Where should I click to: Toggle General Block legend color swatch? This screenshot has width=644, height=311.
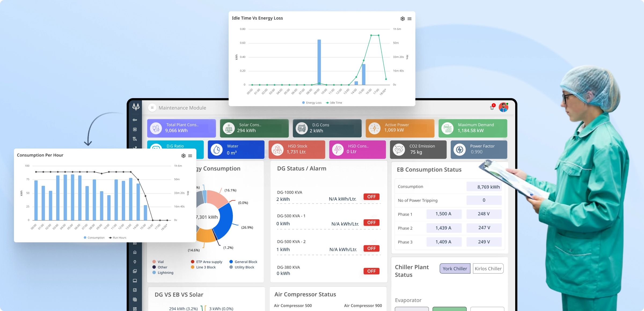pos(231,262)
